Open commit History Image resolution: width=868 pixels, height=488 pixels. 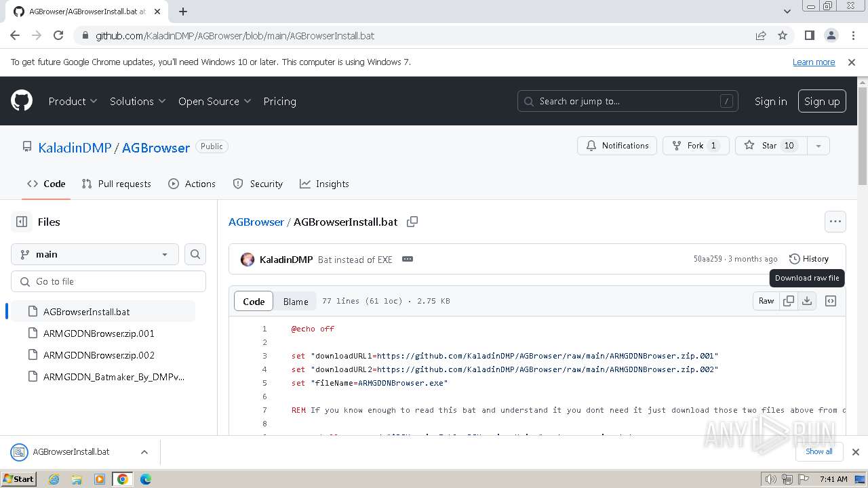point(809,259)
